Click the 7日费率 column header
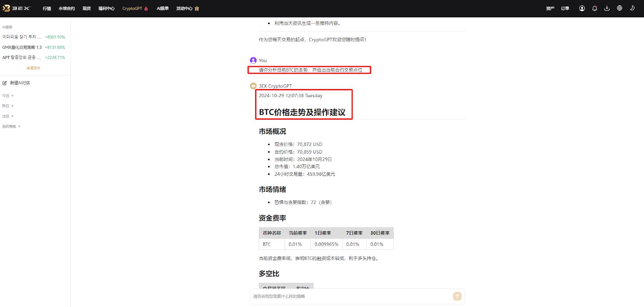644x307 pixels. point(354,233)
